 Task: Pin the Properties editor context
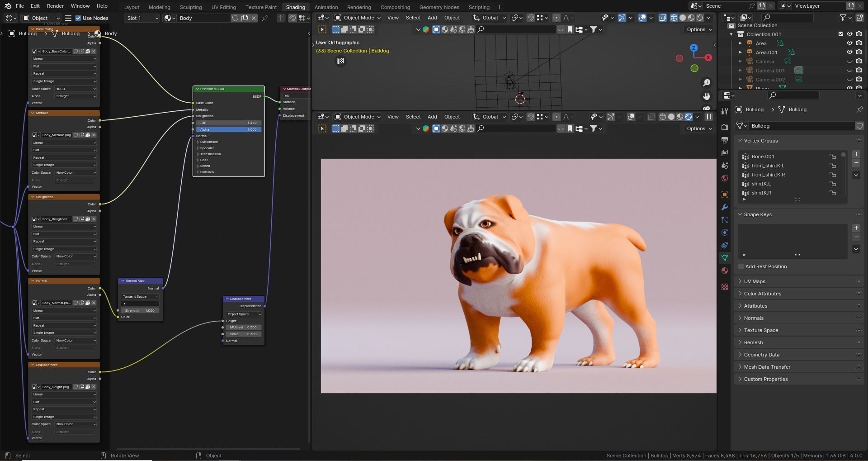(859, 109)
